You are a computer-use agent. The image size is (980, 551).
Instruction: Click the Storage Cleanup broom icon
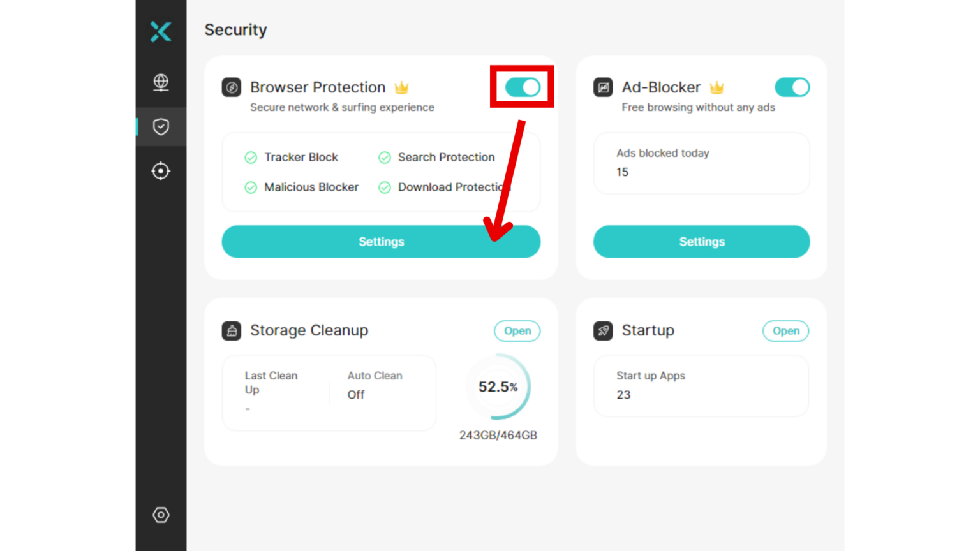[232, 330]
